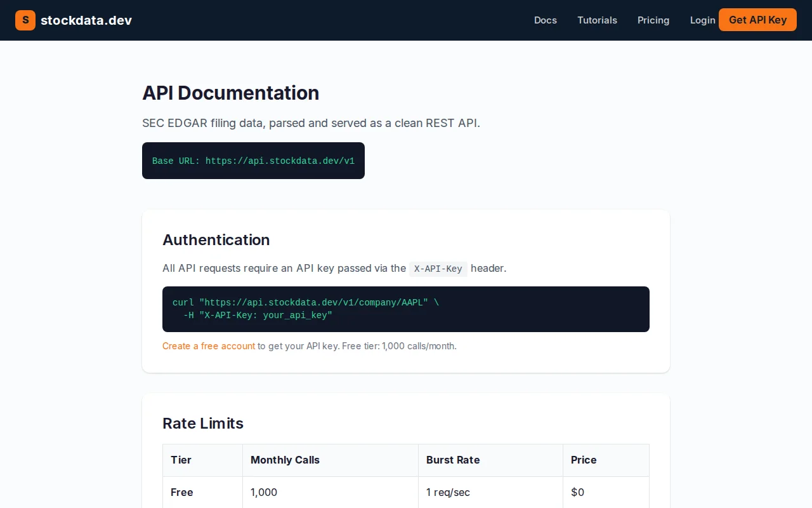Image resolution: width=812 pixels, height=508 pixels.
Task: Click the Get API Key button
Action: tap(757, 20)
